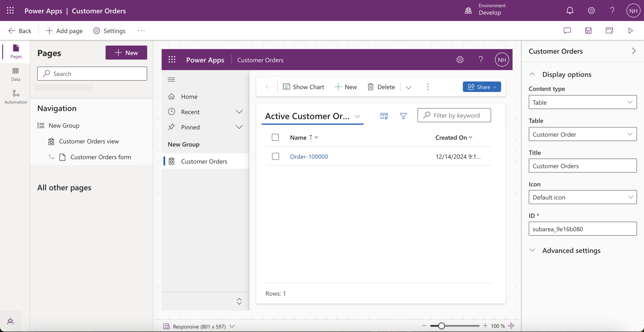Open the Content type dropdown
Screen dimensions: 644x332
(582, 102)
